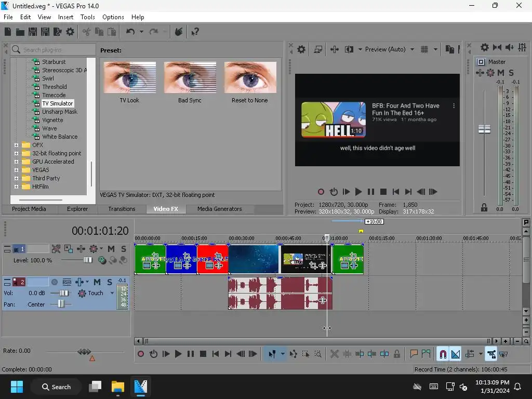The image size is (532, 399).
Task: Open the Undo history dropdown arrow
Action: [x=141, y=32]
